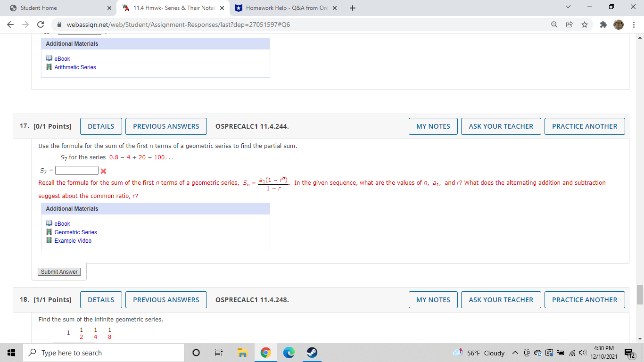
Task: Open the Example Video resource
Action: [73, 240]
